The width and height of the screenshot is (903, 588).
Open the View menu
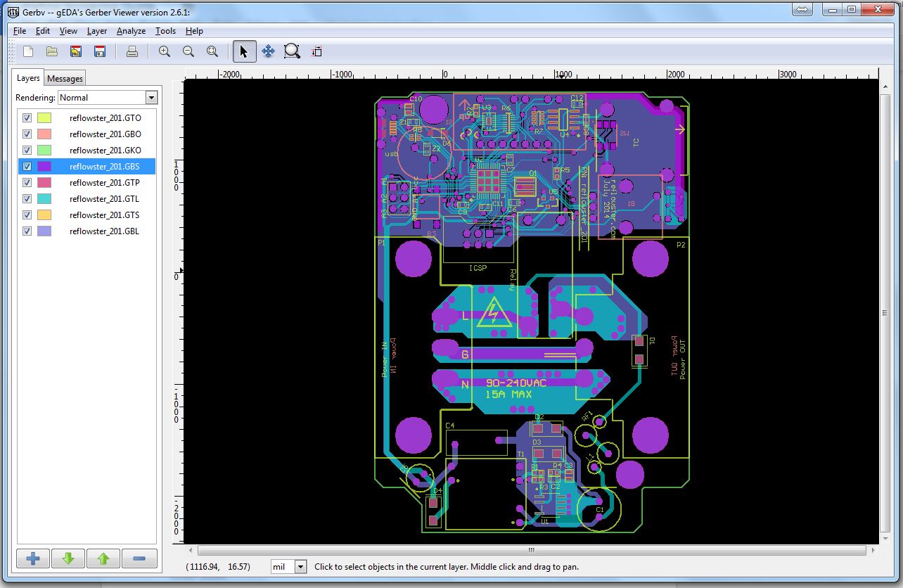[68, 31]
